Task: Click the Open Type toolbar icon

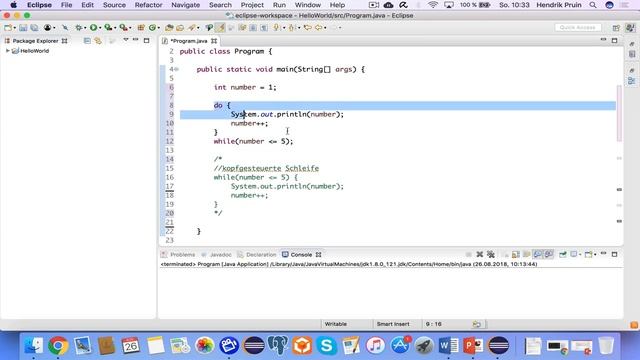Action: tap(168, 28)
